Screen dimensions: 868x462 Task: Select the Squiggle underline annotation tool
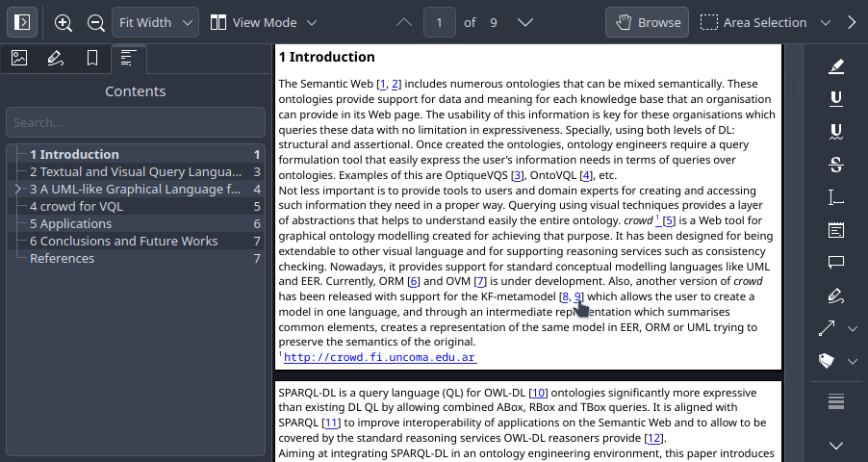[836, 131]
